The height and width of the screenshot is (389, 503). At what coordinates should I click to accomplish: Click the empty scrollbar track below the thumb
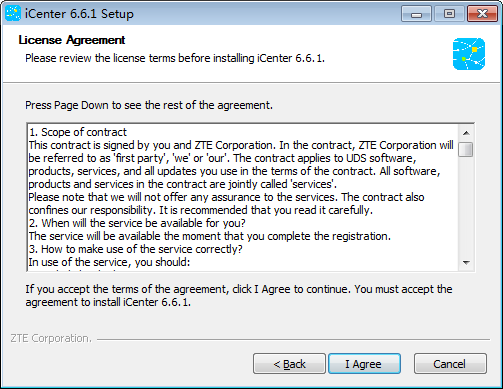point(466,206)
